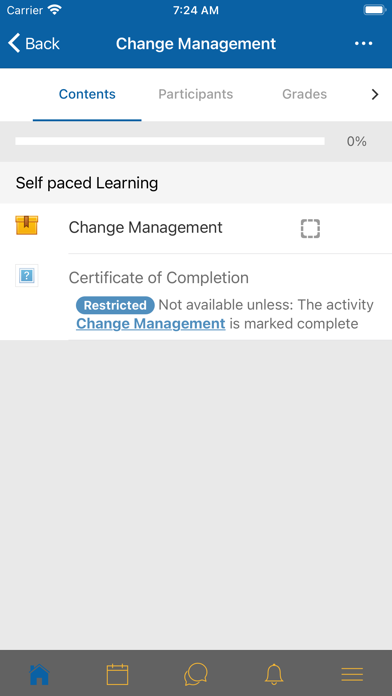Open notifications bell icon
Screen dimensions: 392x696
pyautogui.click(x=274, y=675)
